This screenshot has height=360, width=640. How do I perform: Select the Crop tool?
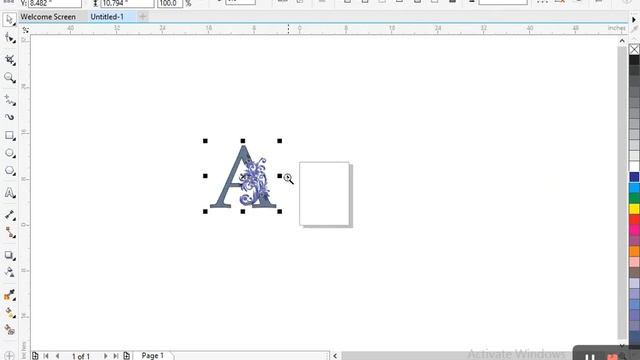point(9,60)
